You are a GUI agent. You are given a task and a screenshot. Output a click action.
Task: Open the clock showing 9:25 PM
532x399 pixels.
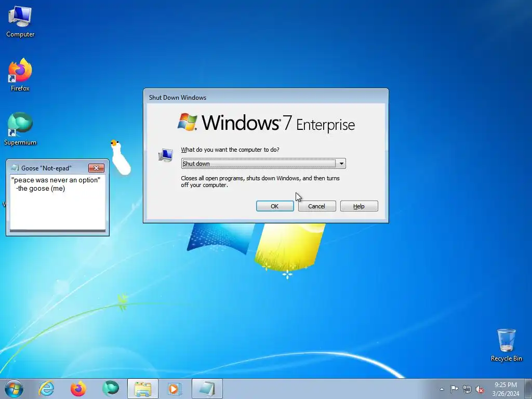[x=506, y=389]
